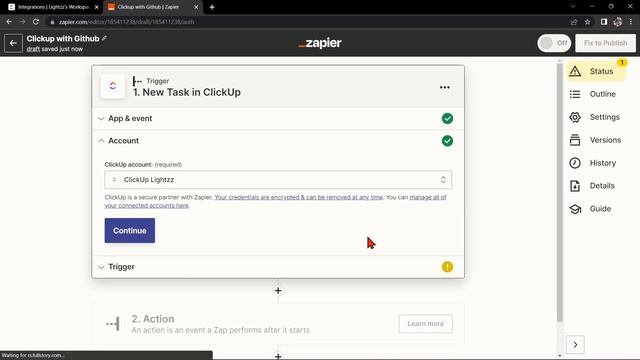
Task: Click the credentials are encrypted link
Action: pyautogui.click(x=298, y=197)
